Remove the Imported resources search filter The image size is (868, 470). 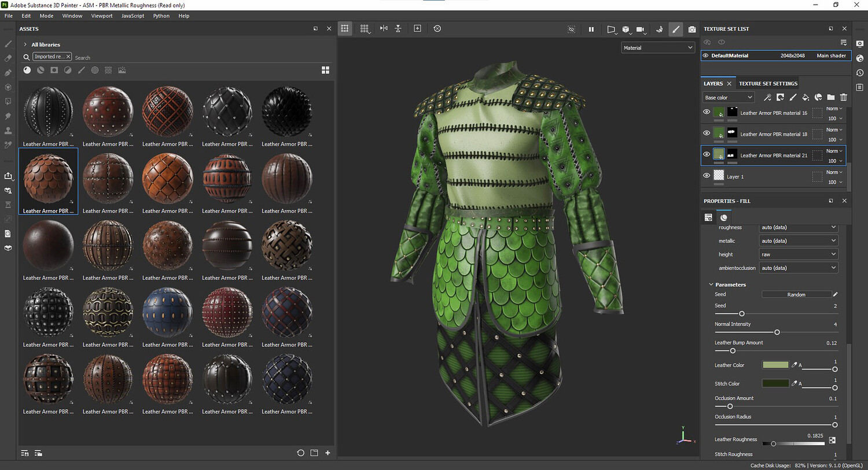(x=68, y=57)
